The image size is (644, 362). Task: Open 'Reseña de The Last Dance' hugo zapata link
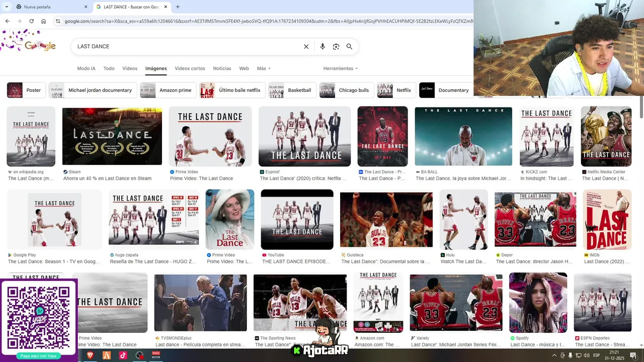click(x=153, y=261)
